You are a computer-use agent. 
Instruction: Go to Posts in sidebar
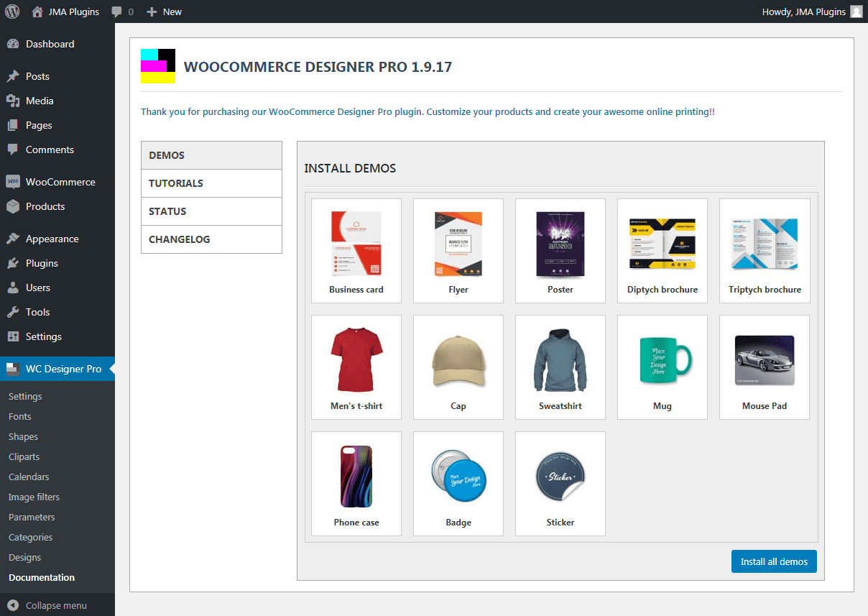(x=57, y=76)
